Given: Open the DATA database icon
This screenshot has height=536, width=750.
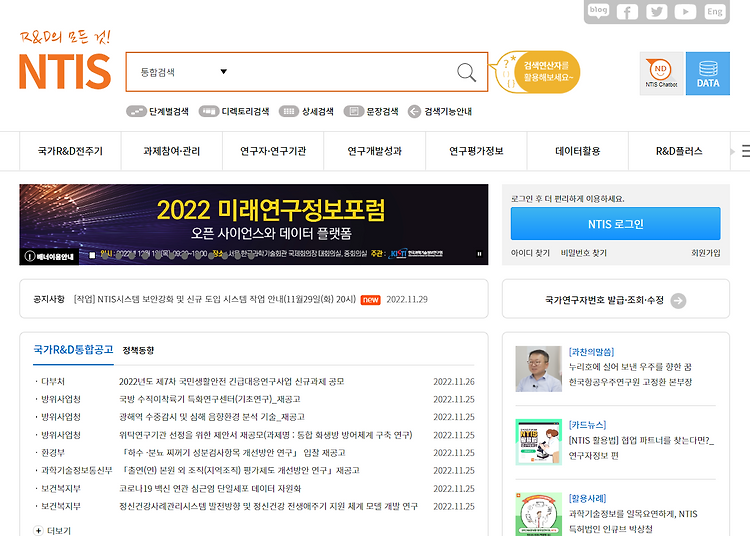Looking at the screenshot, I should pyautogui.click(x=707, y=73).
